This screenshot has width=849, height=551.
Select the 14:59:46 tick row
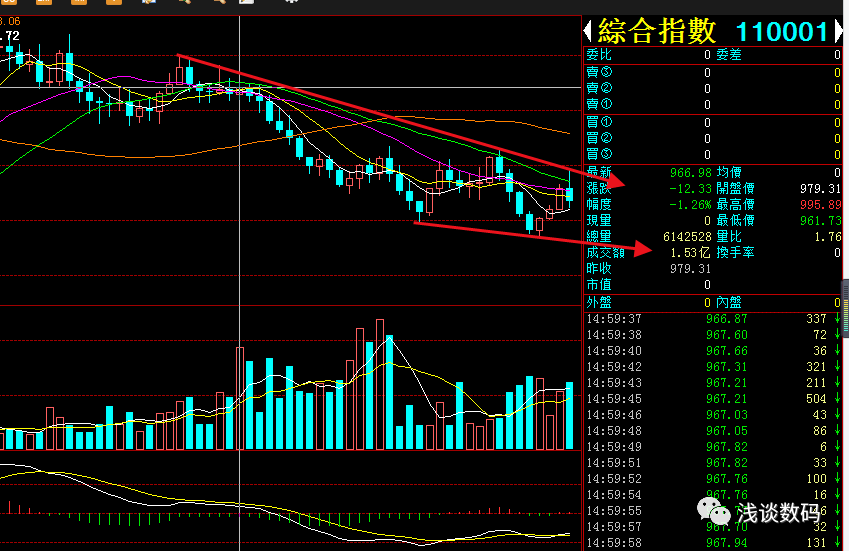click(713, 415)
